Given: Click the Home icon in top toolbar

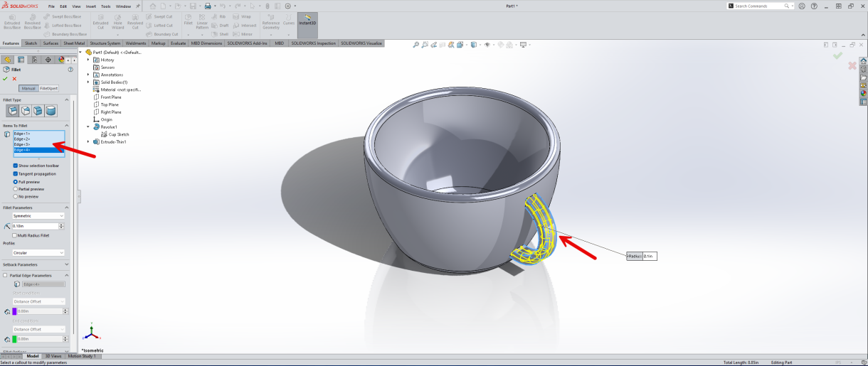Looking at the screenshot, I should coord(152,6).
